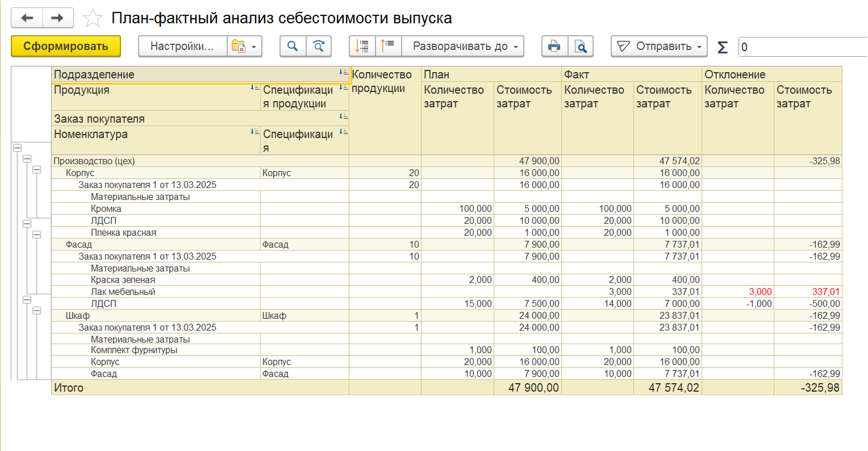This screenshot has width=868, height=451.
Task: Click the sigma sum icon
Action: tap(722, 47)
